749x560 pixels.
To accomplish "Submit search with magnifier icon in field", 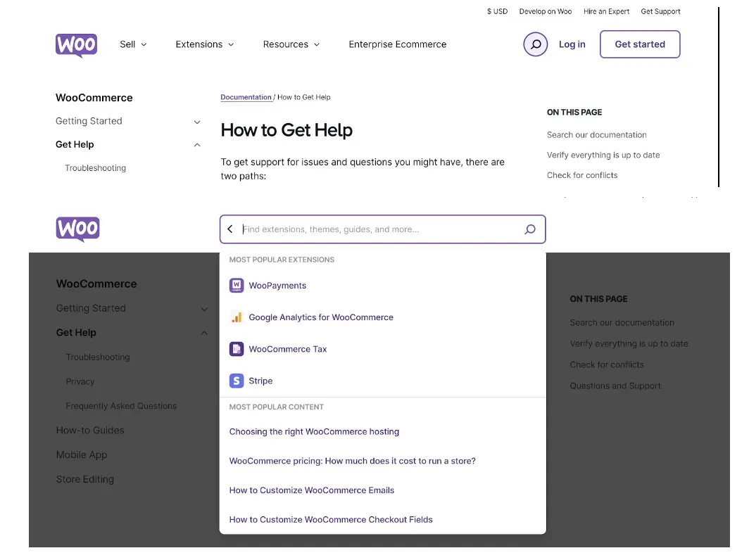I will [530, 229].
